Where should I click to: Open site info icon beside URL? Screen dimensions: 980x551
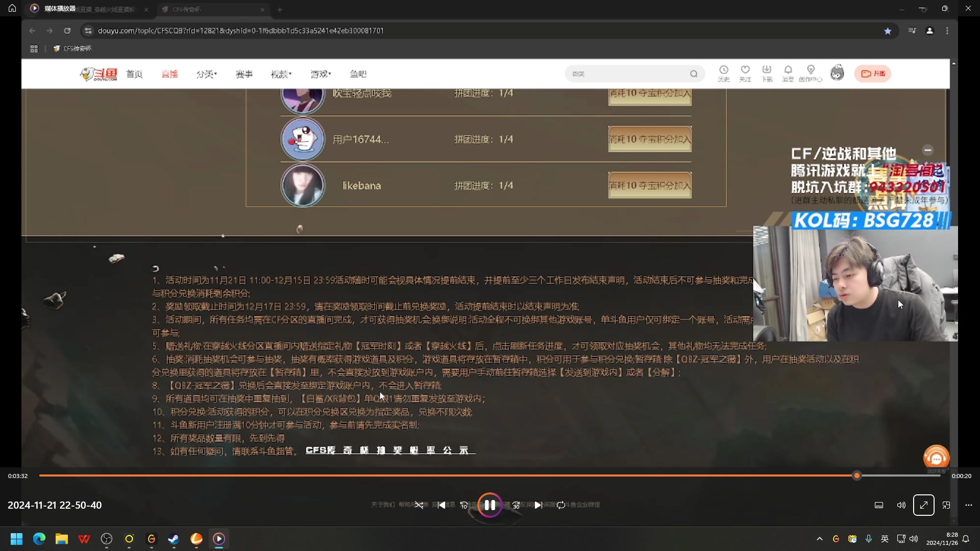pos(88,31)
